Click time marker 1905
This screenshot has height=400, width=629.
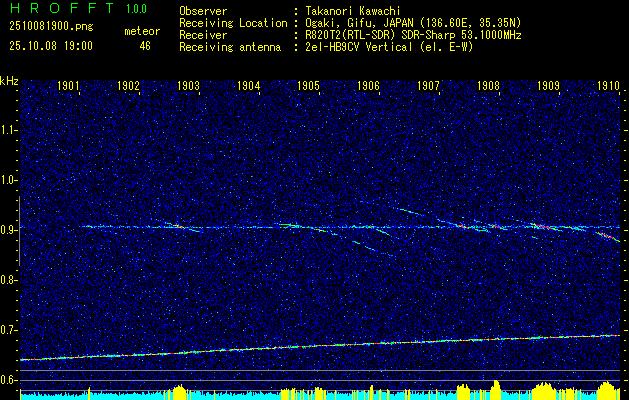click(x=308, y=85)
